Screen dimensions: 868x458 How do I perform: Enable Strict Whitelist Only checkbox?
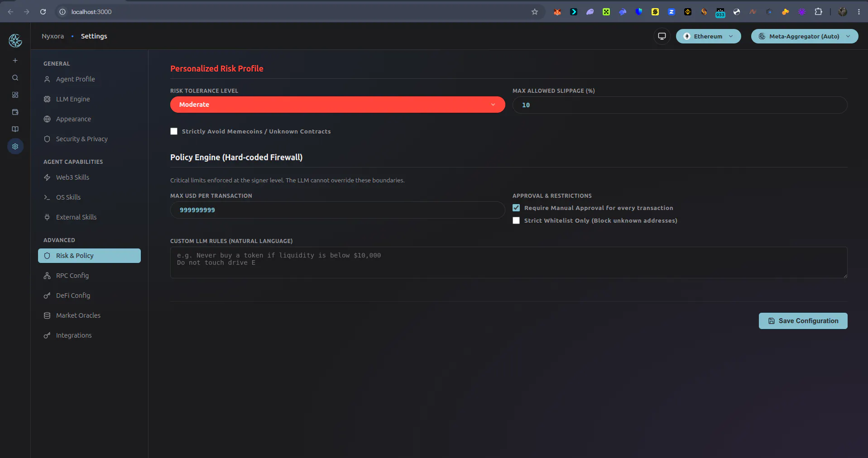coord(516,220)
